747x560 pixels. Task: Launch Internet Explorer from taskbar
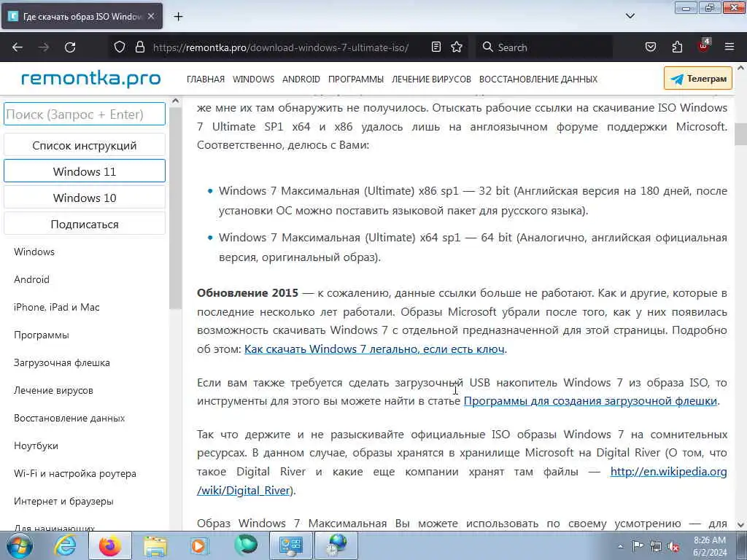coord(64,545)
